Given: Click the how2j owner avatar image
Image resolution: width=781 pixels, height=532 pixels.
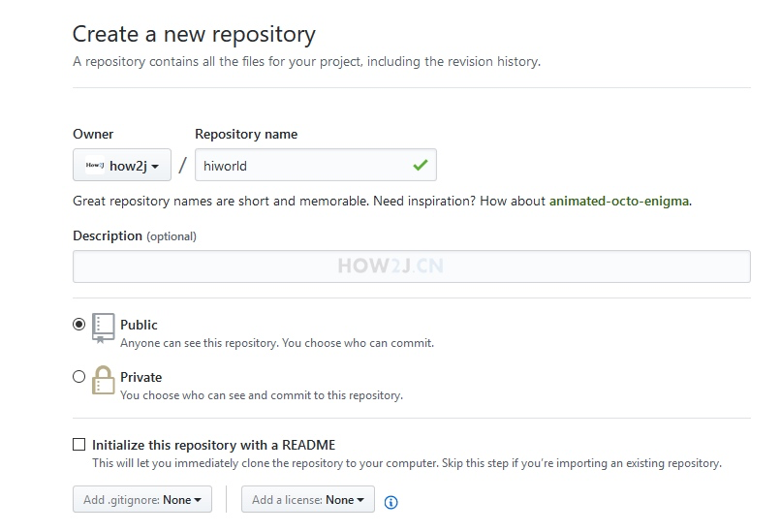Looking at the screenshot, I should (x=95, y=165).
